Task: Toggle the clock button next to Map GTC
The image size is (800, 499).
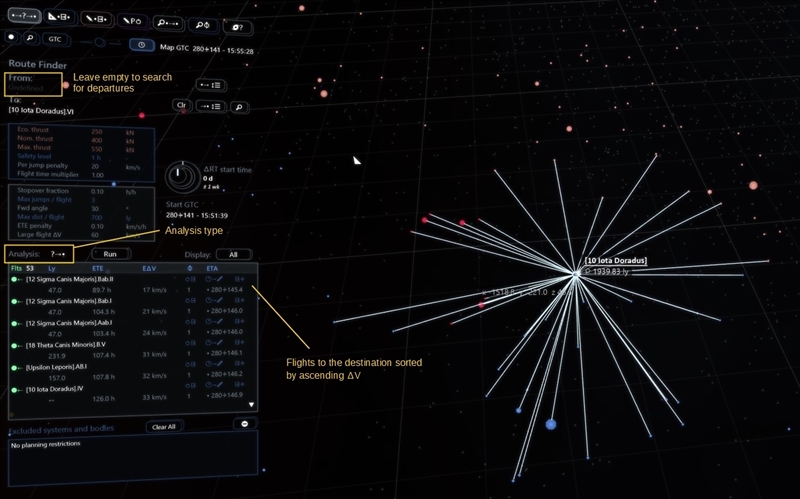Action: 141,45
